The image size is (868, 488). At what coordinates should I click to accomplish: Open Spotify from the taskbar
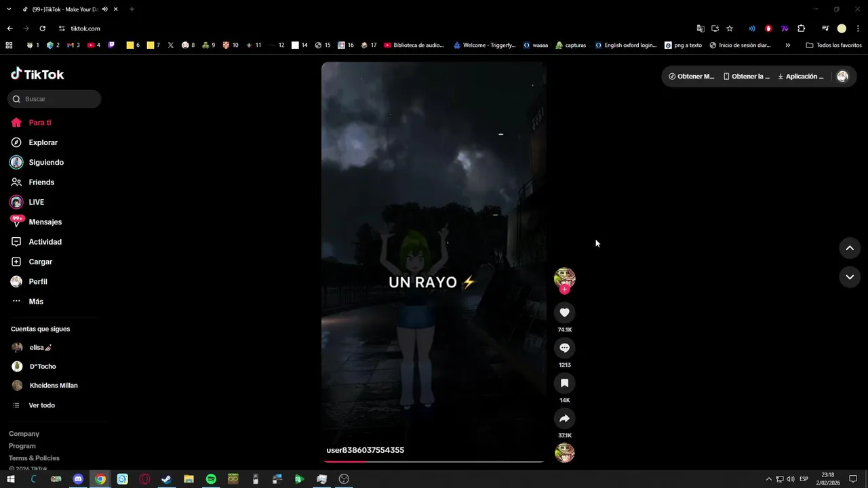[211, 479]
